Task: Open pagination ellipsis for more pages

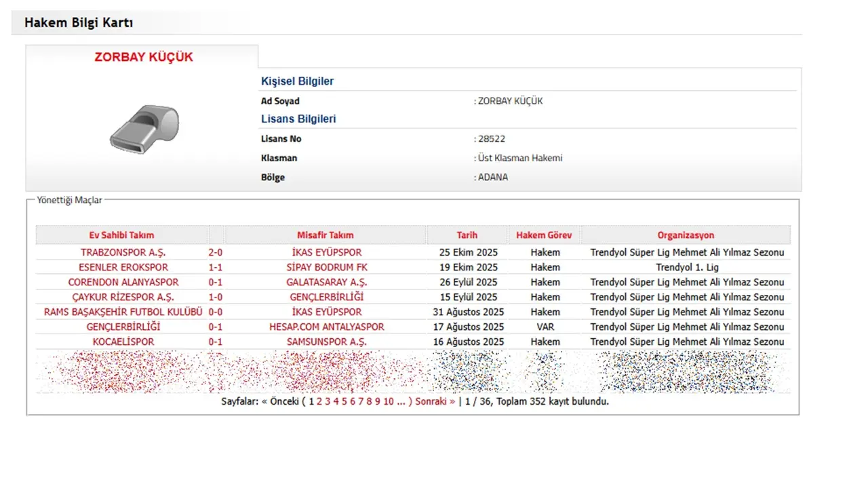Action: [401, 401]
